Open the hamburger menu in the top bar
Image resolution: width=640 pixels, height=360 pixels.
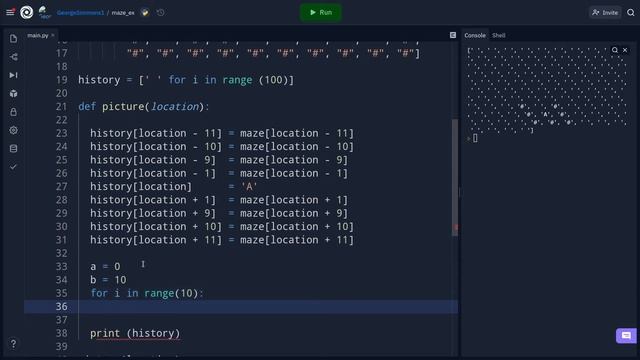pos(10,12)
